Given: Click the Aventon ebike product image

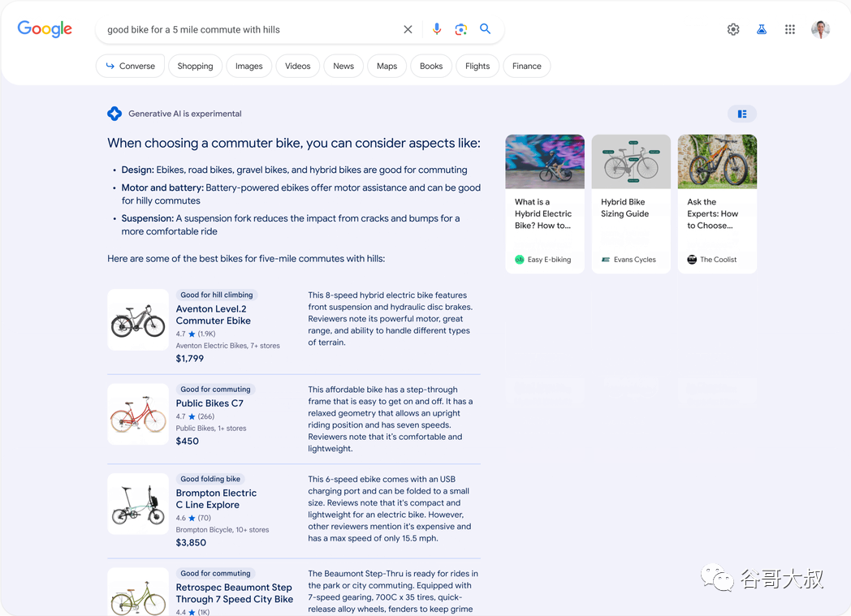Looking at the screenshot, I should click(138, 320).
